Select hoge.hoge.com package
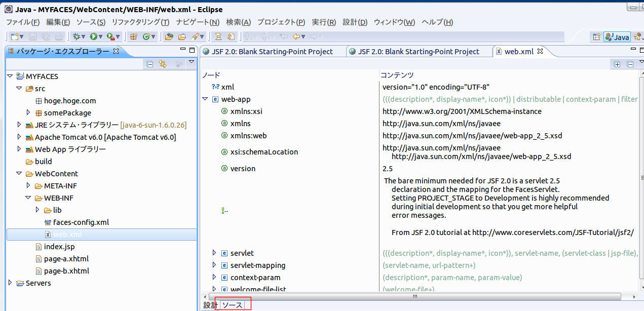Screen dimensions: 644x311 pos(65,101)
